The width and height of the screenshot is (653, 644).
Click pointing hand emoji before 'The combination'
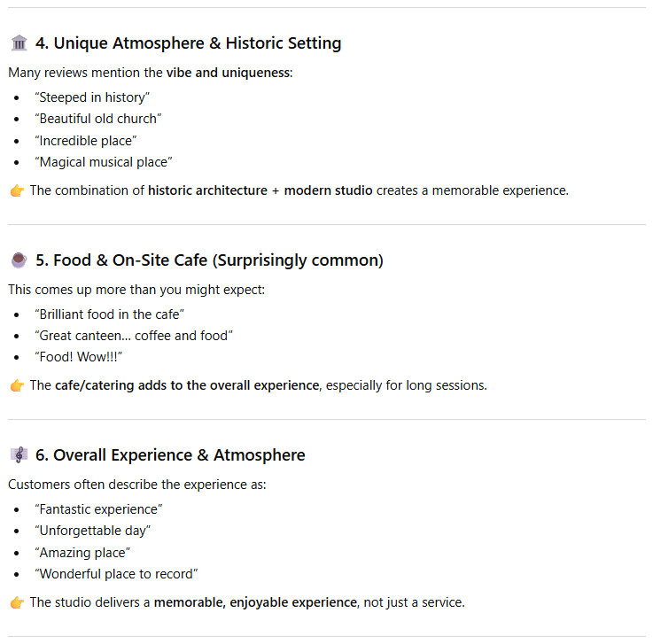point(17,190)
